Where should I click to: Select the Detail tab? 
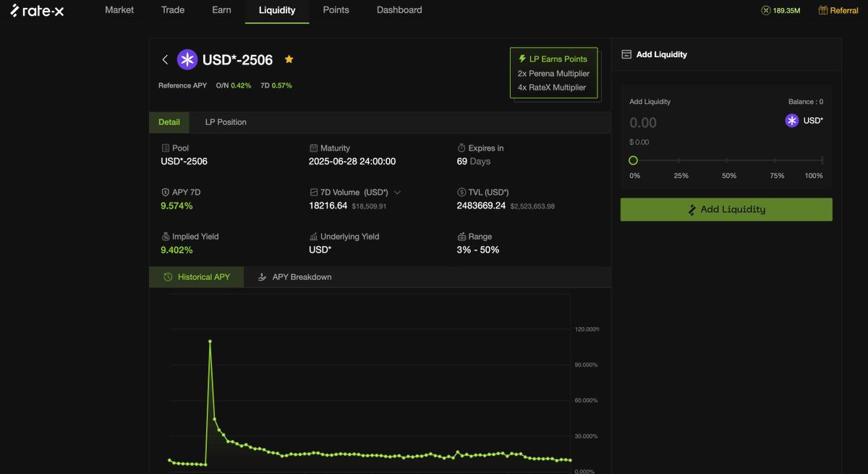tap(169, 122)
